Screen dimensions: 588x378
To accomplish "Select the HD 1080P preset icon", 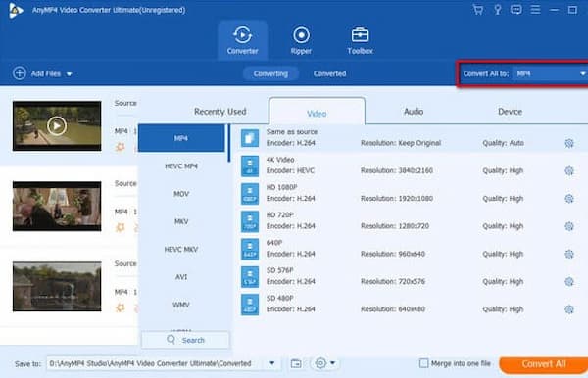I will [x=250, y=194].
